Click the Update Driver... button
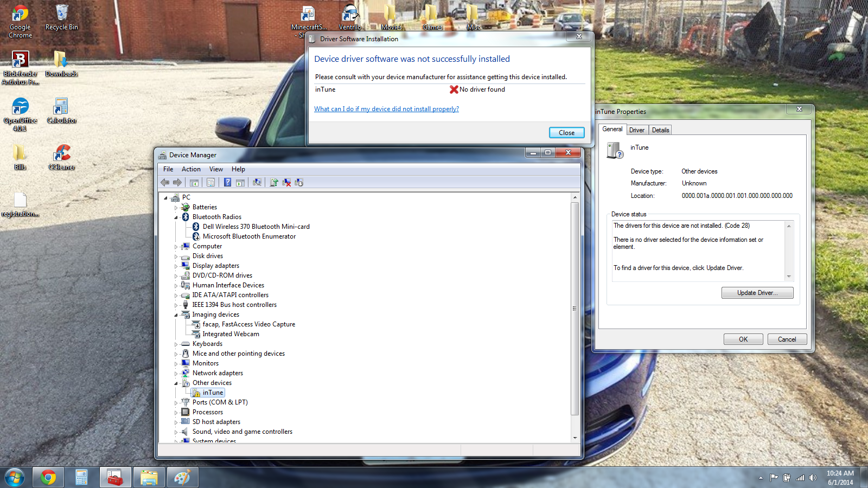 point(757,293)
